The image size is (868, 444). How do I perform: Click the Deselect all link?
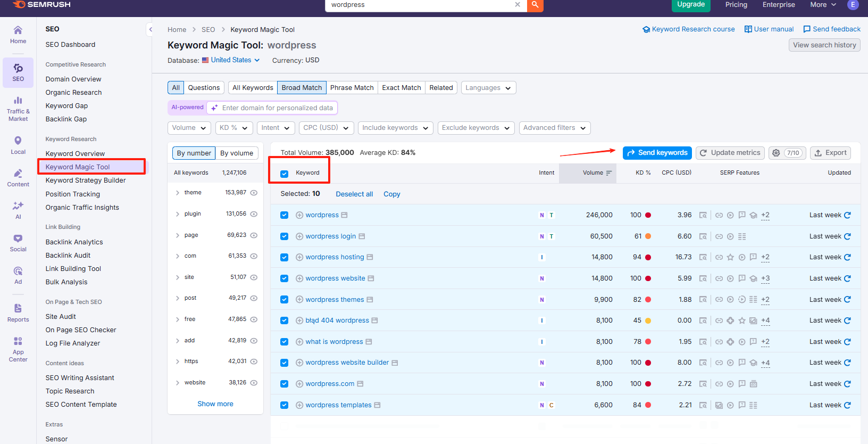point(354,194)
